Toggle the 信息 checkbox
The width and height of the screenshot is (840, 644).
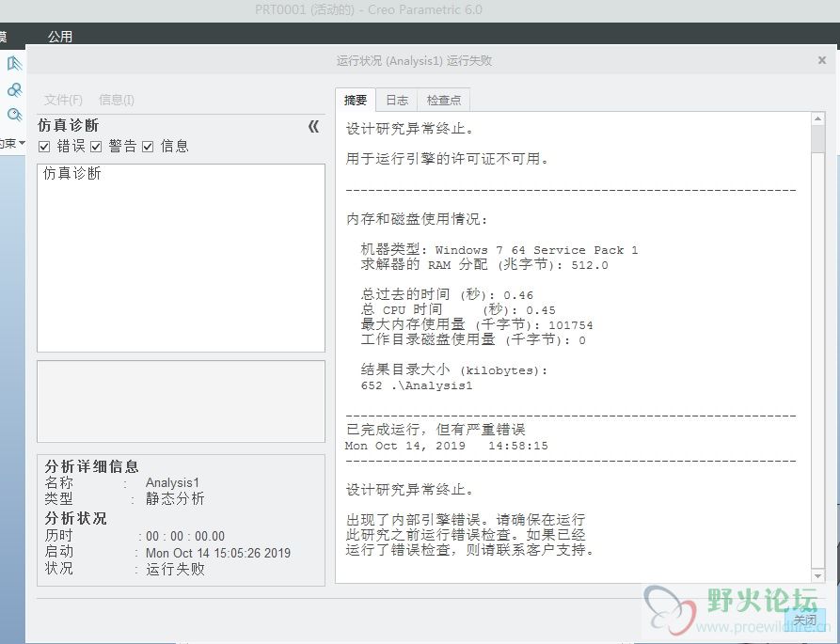coord(148,147)
